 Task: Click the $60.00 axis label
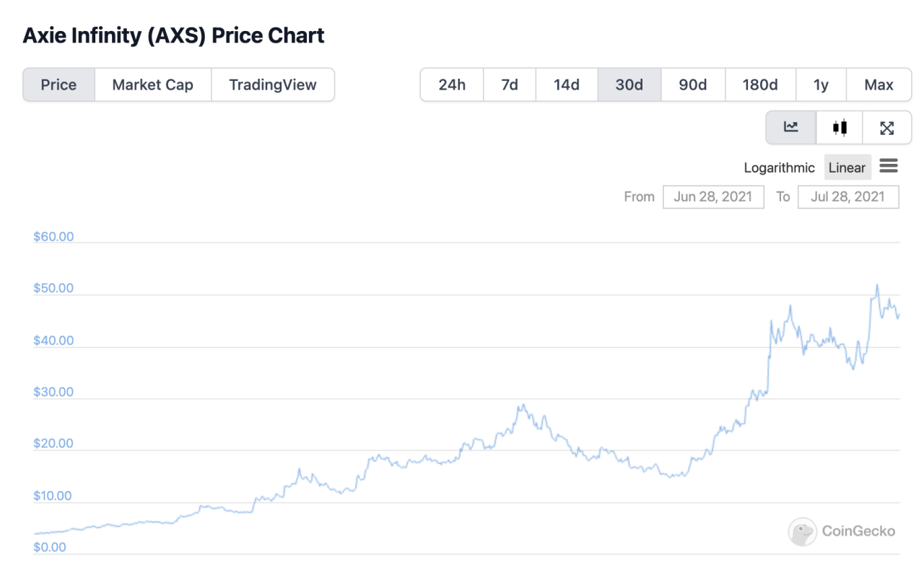coord(53,237)
